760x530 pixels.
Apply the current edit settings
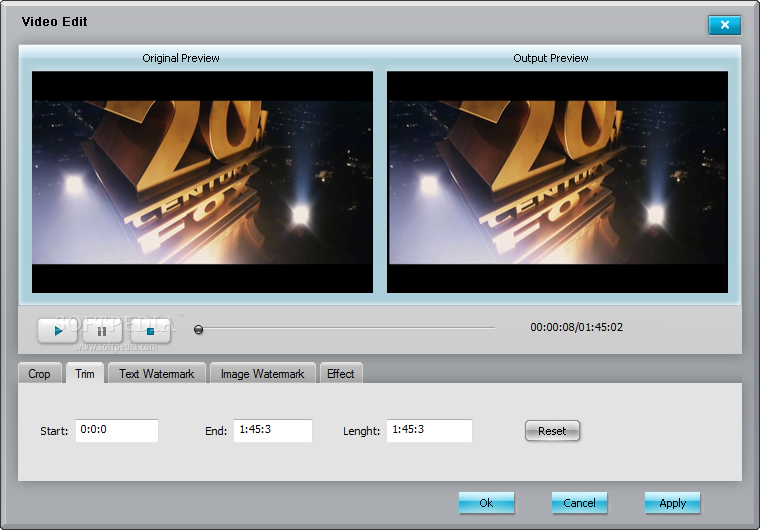tap(672, 503)
